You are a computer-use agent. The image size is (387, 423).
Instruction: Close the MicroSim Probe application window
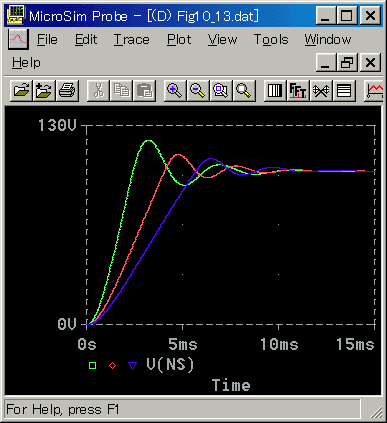point(370,15)
